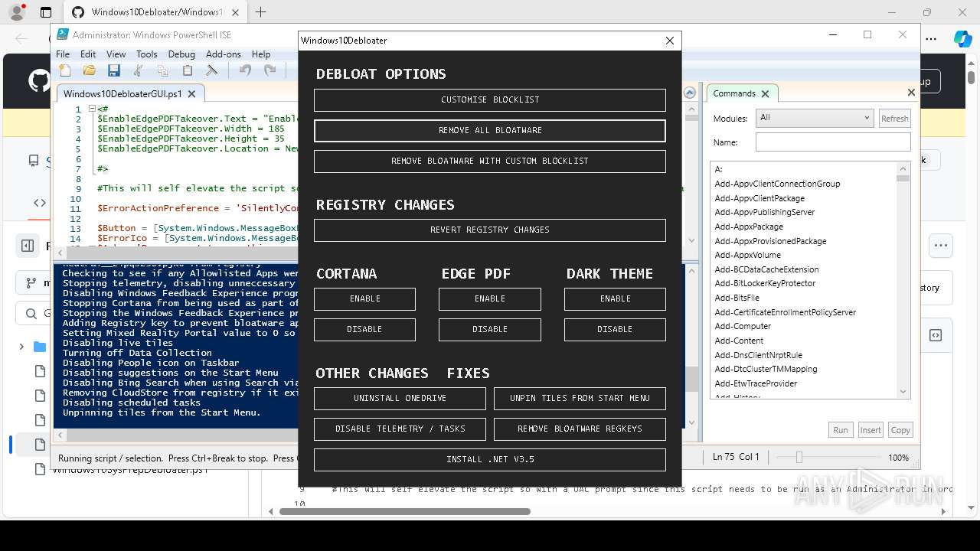Click Remove All Bloatware button
Image resolution: width=980 pixels, height=551 pixels.
[490, 131]
